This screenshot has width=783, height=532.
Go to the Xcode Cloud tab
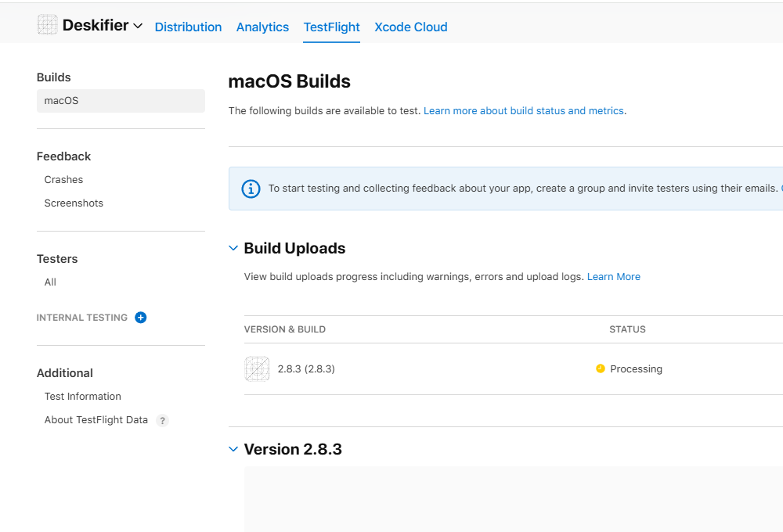click(411, 27)
